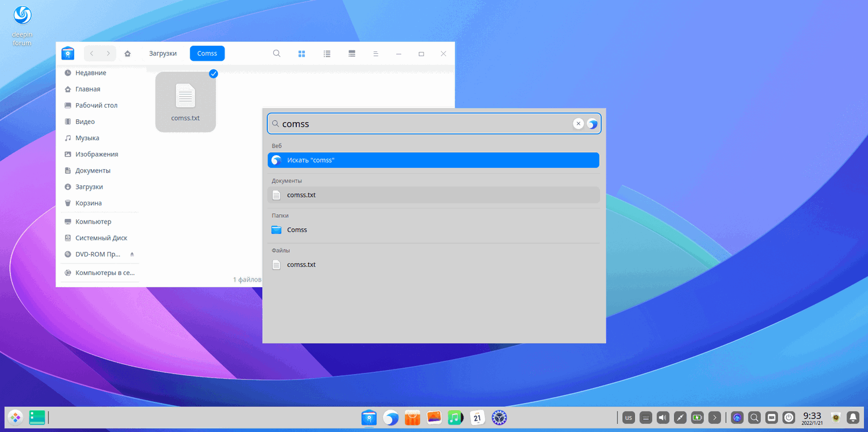Viewport: 868px width, 432px height.
Task: Switch the US keyboard layout indicator
Action: pyautogui.click(x=628, y=417)
